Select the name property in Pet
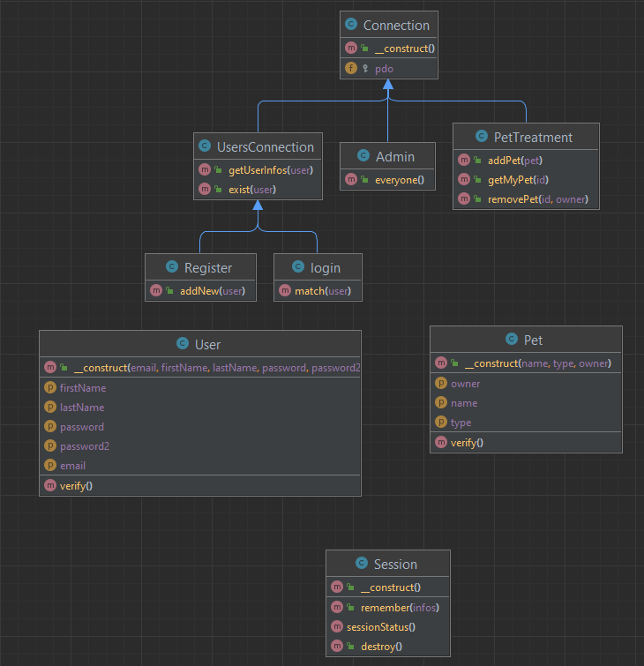 tap(464, 403)
